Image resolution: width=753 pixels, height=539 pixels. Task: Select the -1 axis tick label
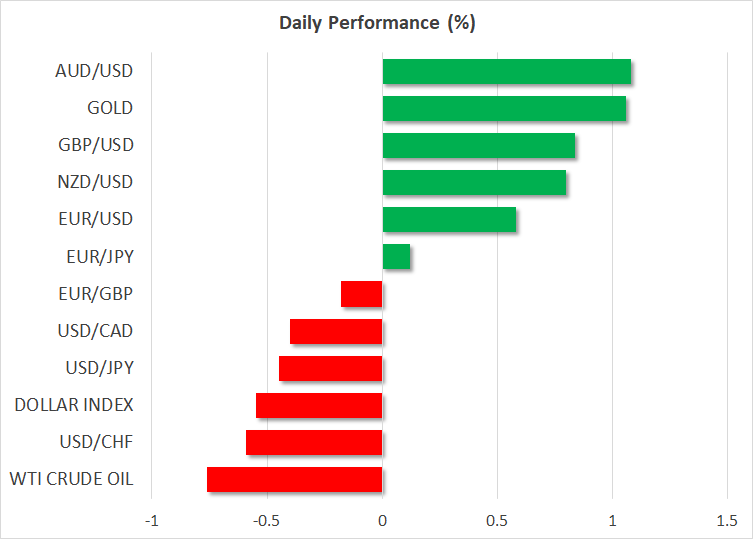pos(151,520)
